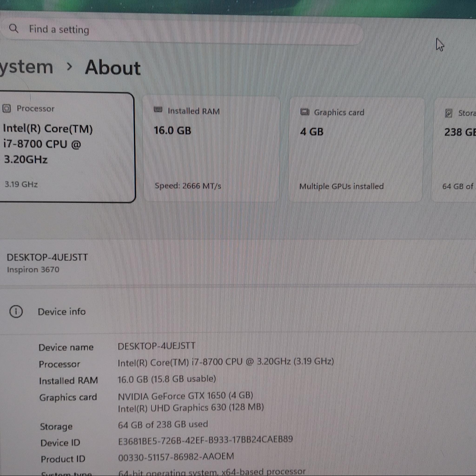Click the Product ID label
Viewport: 476px width, 476px height.
pyautogui.click(x=63, y=459)
